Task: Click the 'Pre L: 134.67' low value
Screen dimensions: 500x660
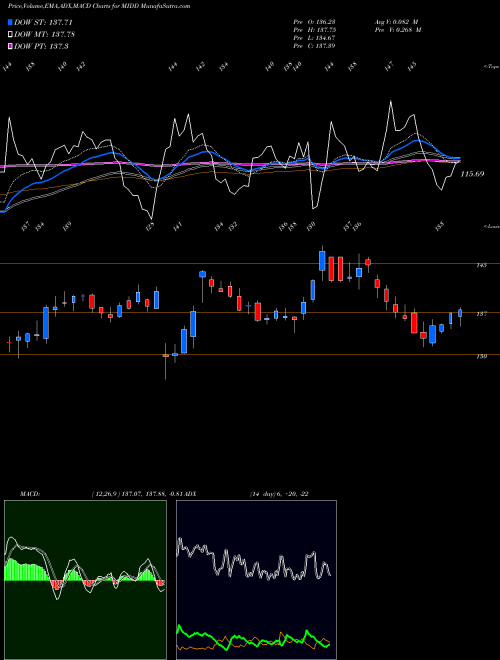Action: [x=314, y=38]
